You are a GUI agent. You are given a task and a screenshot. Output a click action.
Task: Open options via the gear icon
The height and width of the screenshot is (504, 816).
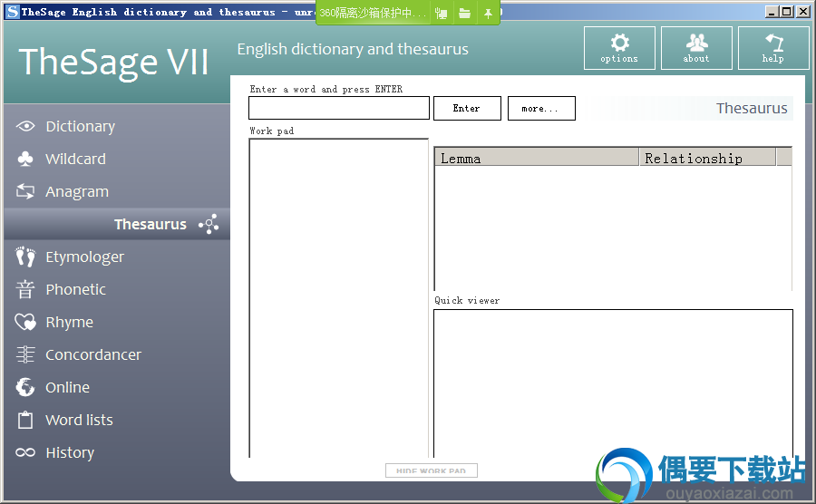620,43
